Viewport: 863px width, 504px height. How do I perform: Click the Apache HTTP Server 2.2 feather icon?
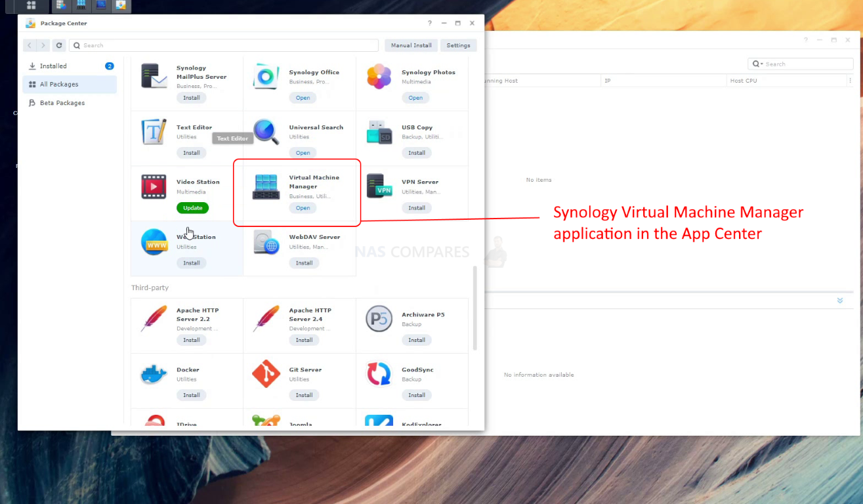pos(154,319)
